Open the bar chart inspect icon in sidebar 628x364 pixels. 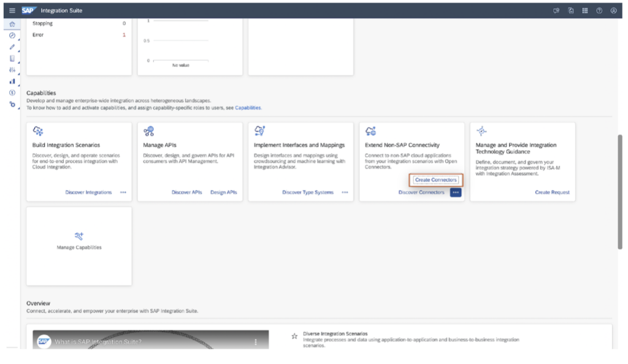tap(12, 82)
